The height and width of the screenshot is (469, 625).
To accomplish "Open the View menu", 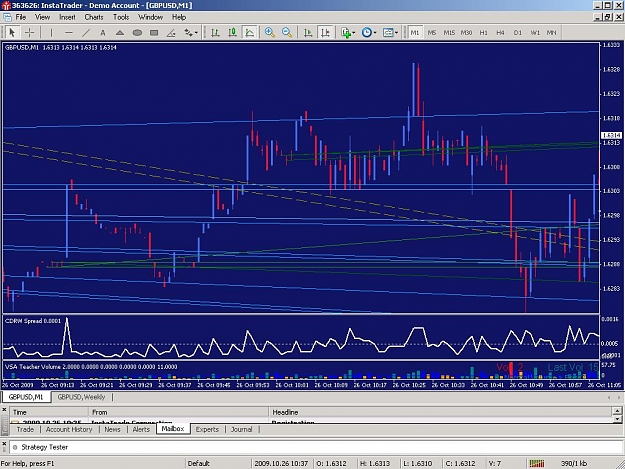I will pos(42,17).
